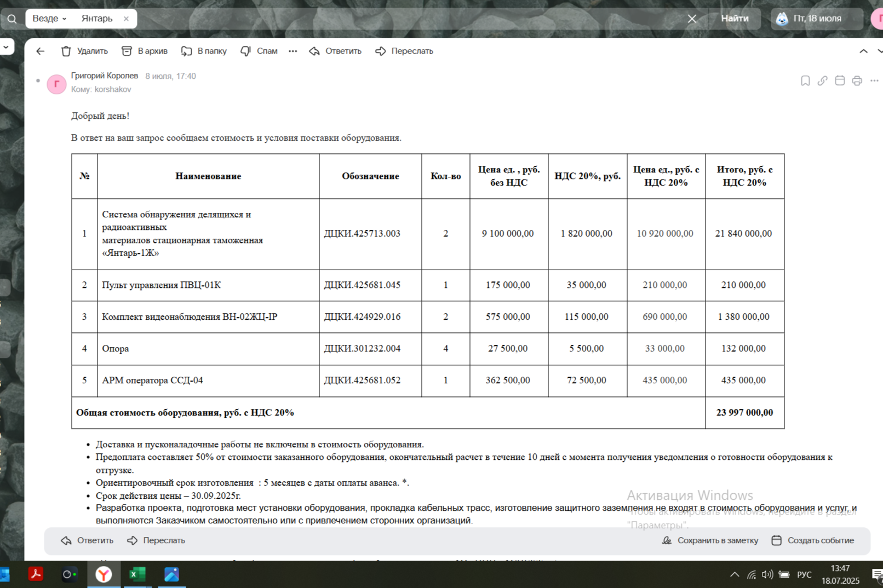Image resolution: width=883 pixels, height=588 pixels.
Task: Select cell ДЦКИ.301232.004
Action: pos(370,349)
